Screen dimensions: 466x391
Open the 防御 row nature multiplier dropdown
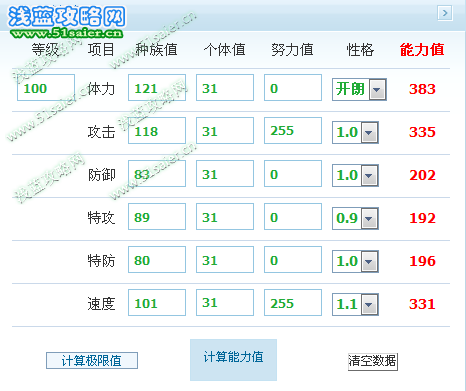[x=355, y=175]
